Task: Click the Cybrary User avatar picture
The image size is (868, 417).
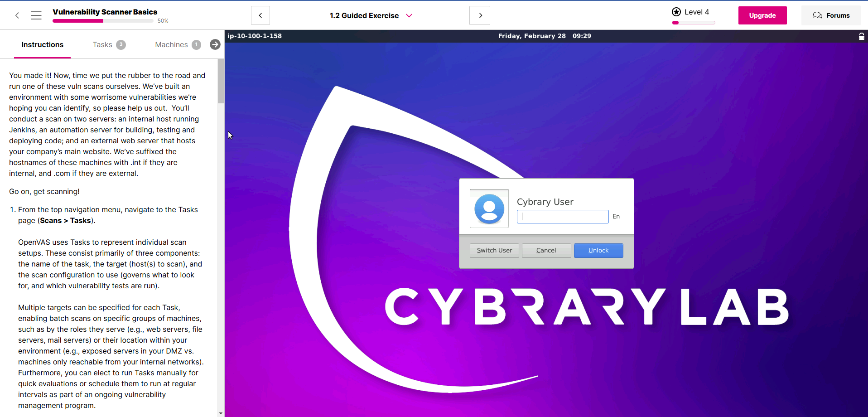Action: pos(489,208)
